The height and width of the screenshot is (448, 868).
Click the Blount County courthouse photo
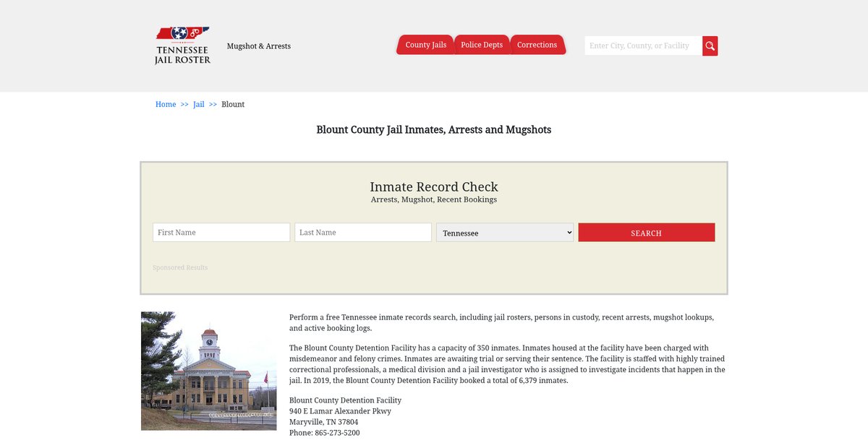click(208, 371)
